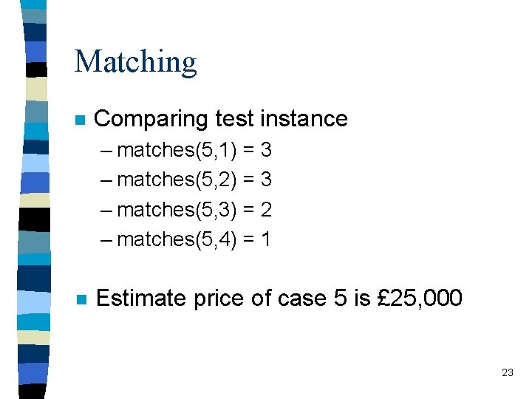This screenshot has height=399, width=532.
Task: Click the large black block in the side stripe
Action: pos(34,219)
